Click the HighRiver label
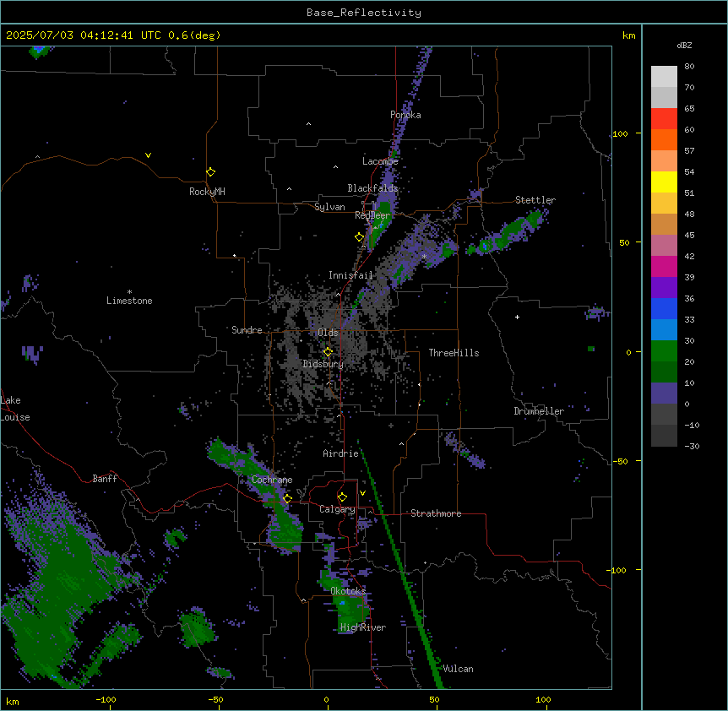 point(363,627)
